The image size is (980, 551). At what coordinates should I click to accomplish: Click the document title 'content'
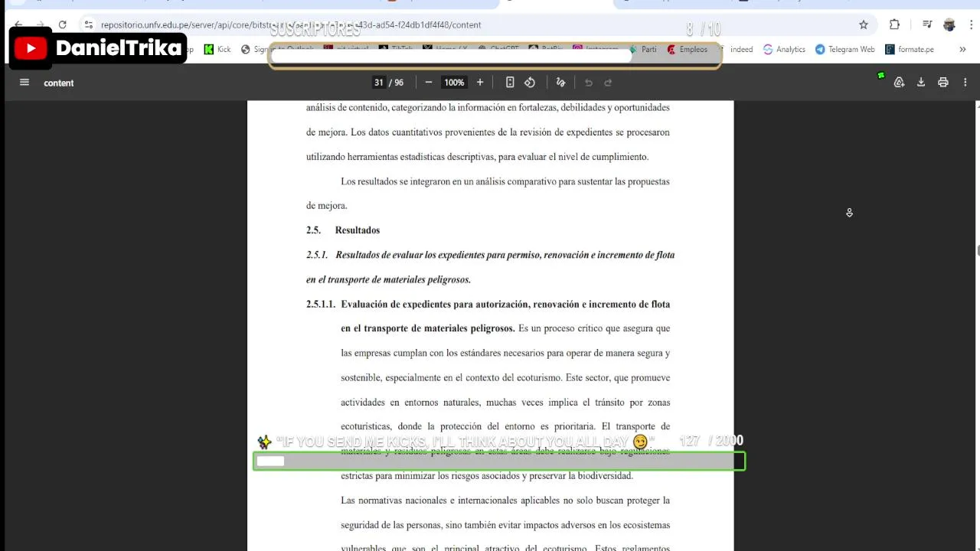tap(59, 83)
